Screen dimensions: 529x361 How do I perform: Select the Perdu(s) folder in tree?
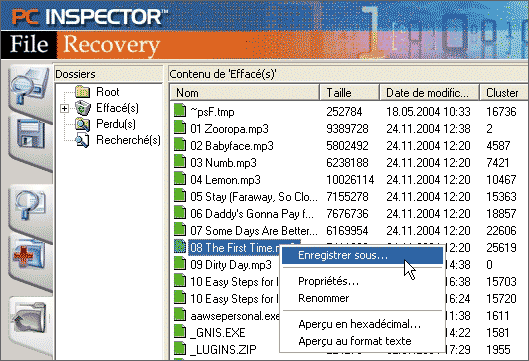(116, 124)
